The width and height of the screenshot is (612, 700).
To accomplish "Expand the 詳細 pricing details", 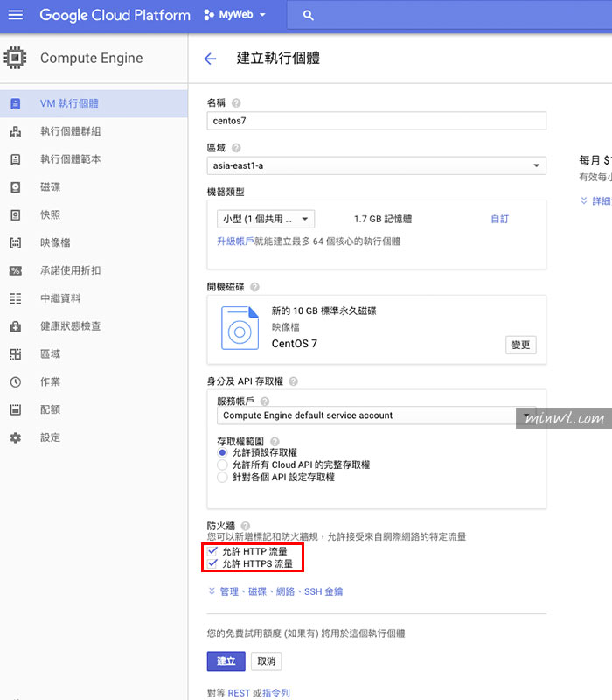I will pos(595,201).
